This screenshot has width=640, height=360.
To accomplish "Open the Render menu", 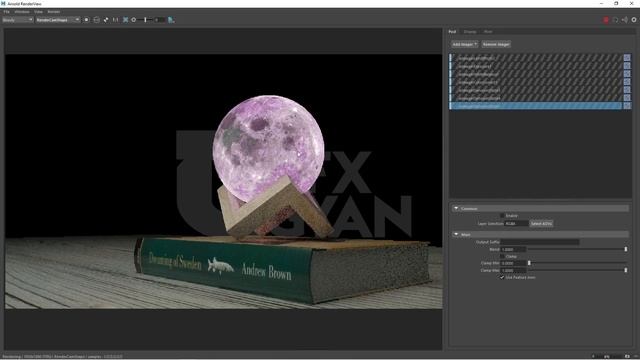I will click(54, 12).
